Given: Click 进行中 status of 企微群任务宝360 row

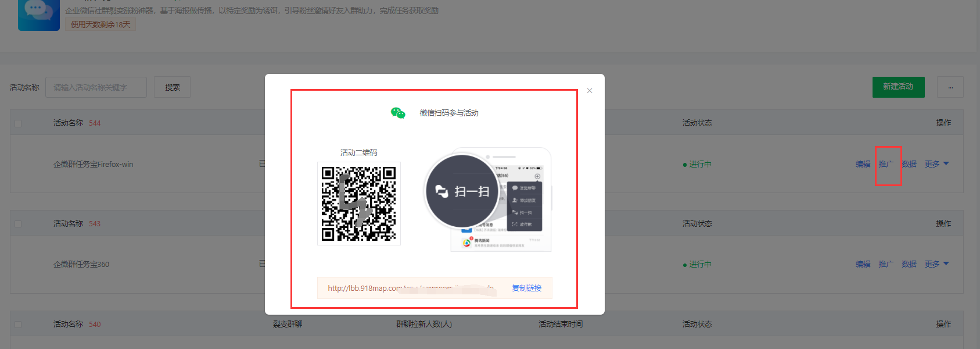Looking at the screenshot, I should [697, 265].
